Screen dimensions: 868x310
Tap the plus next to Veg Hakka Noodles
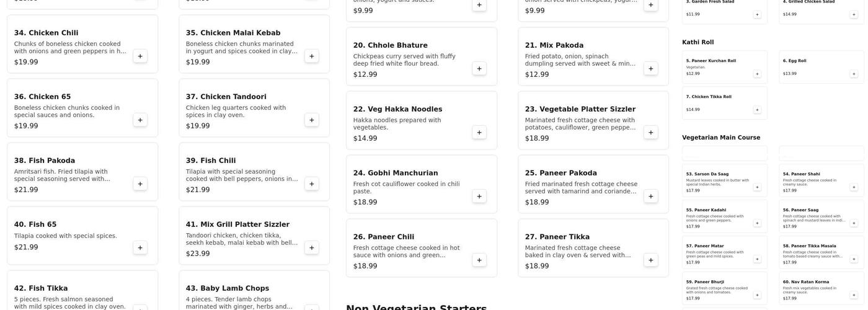479,133
